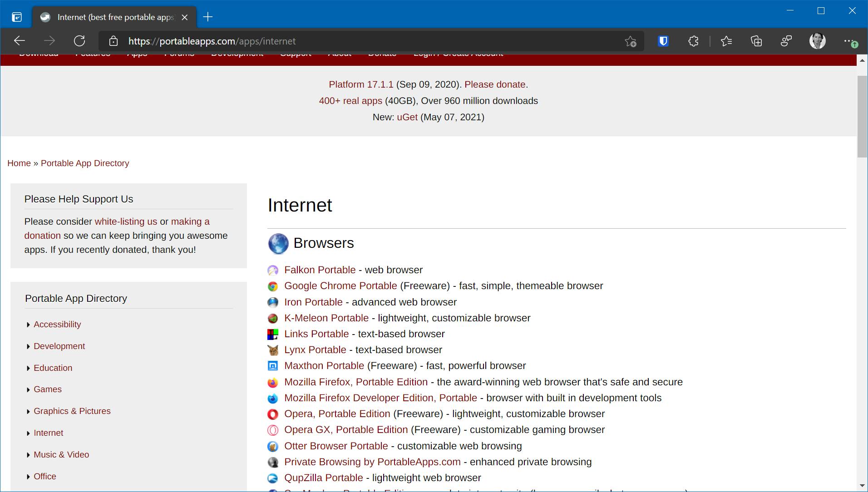Click the Firefox Developer Edition icon
This screenshot has height=492, width=868.
tap(273, 399)
